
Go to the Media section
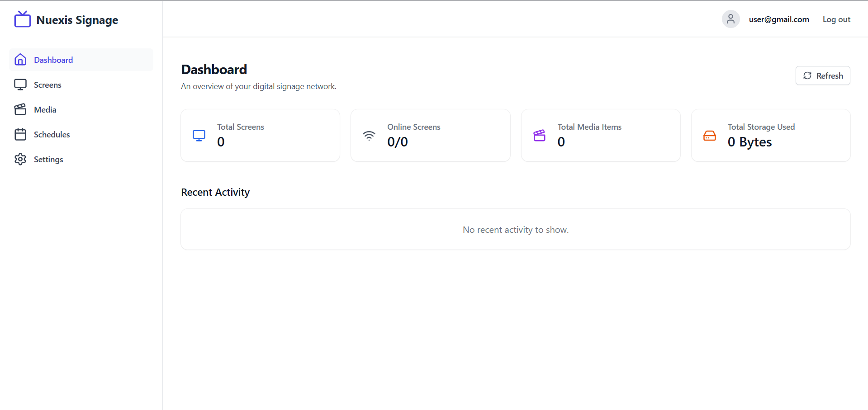(45, 110)
